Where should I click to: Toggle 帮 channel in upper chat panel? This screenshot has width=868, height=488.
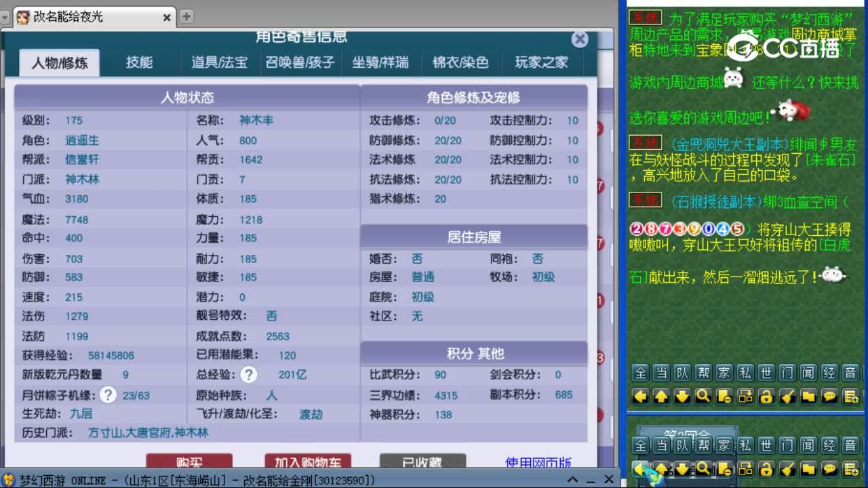[703, 373]
